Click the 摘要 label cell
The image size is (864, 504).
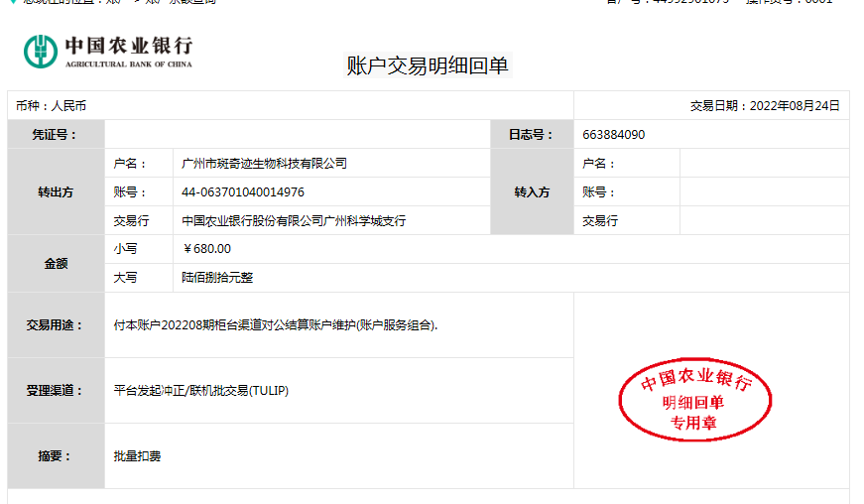(56, 456)
